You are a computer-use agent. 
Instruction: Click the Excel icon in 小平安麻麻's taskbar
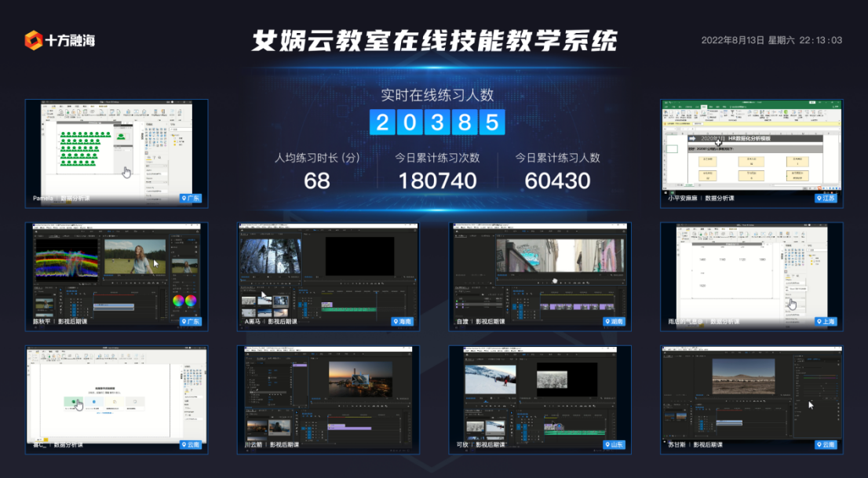point(672,193)
